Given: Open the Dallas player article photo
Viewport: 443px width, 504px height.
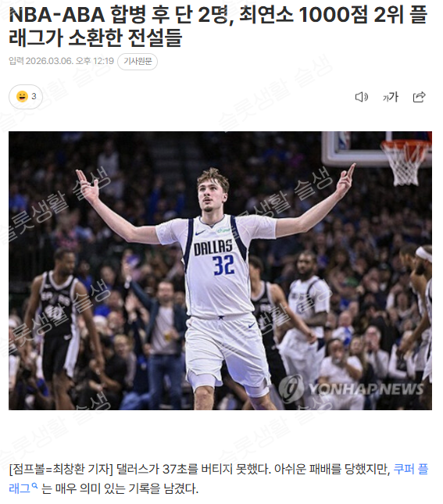Looking at the screenshot, I should point(220,270).
